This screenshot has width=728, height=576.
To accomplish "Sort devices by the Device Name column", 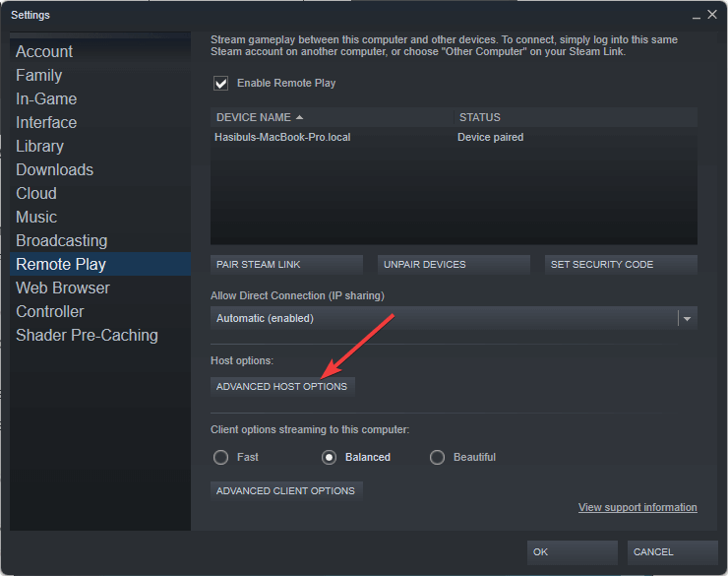I will tap(332, 117).
